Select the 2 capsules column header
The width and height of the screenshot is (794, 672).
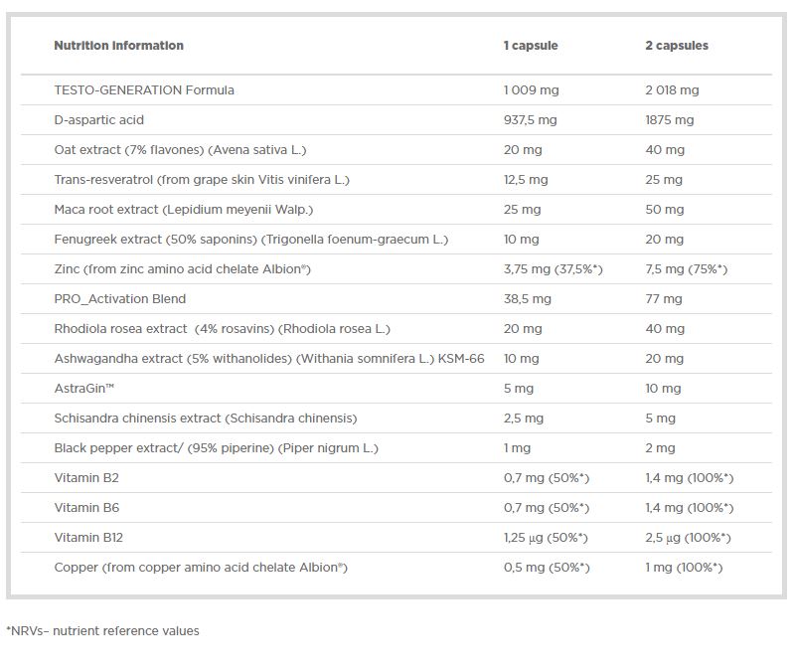coord(677,46)
